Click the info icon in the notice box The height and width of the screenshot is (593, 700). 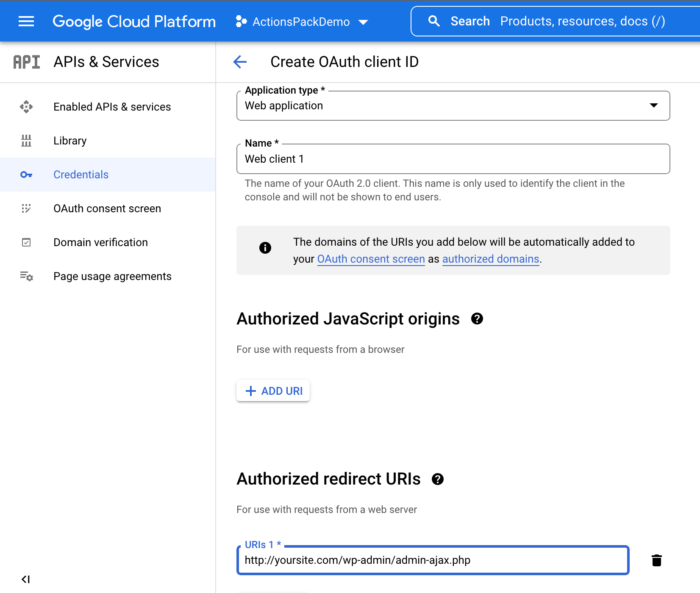click(x=265, y=248)
